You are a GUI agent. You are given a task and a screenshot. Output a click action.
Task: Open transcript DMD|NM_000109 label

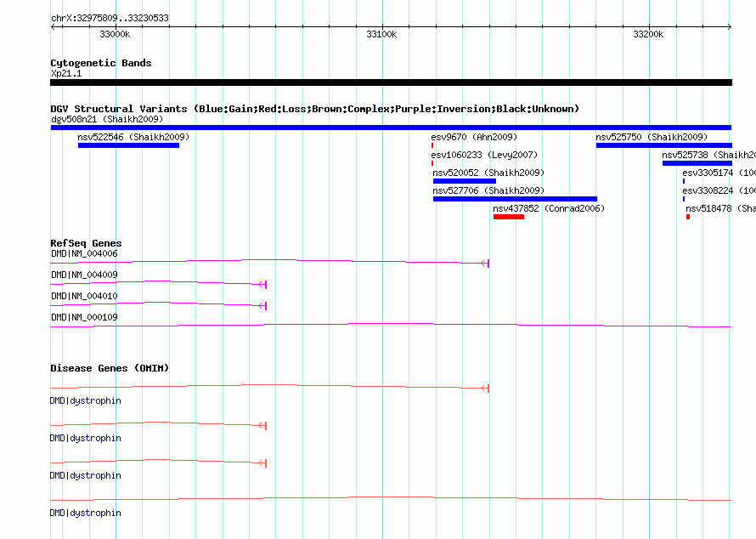84,317
